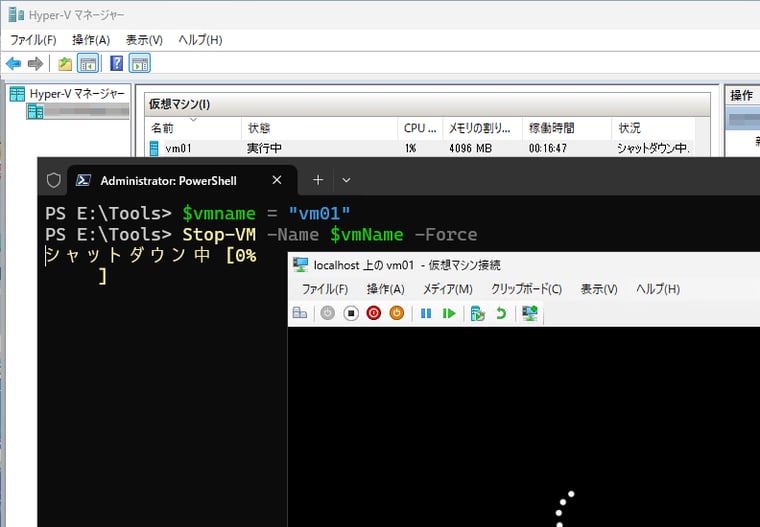Click the green Revert arrow icon
This screenshot has height=527, width=760.
pos(501,313)
